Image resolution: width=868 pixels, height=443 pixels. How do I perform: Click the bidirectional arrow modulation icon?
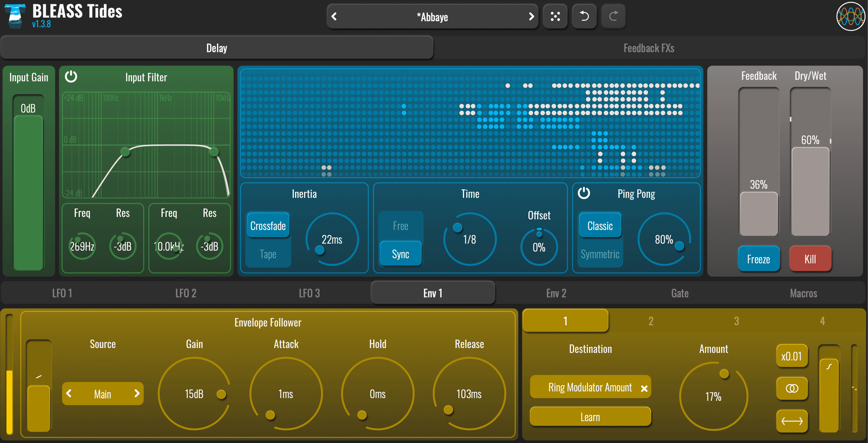[x=792, y=421]
